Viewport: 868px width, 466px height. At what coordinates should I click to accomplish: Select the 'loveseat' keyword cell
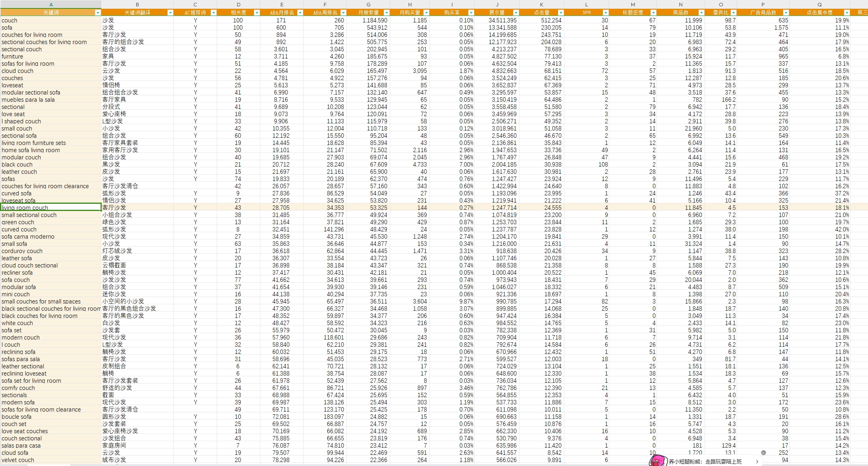point(51,85)
